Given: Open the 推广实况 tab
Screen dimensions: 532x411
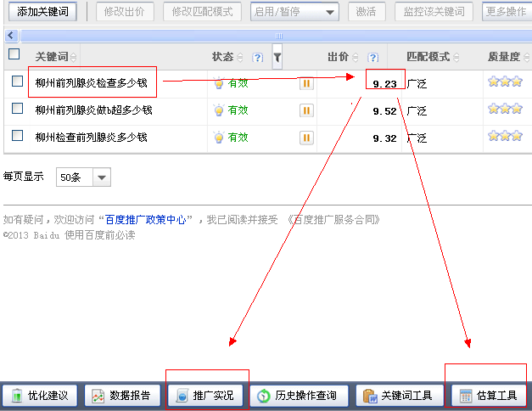Looking at the screenshot, I should coord(205,396).
